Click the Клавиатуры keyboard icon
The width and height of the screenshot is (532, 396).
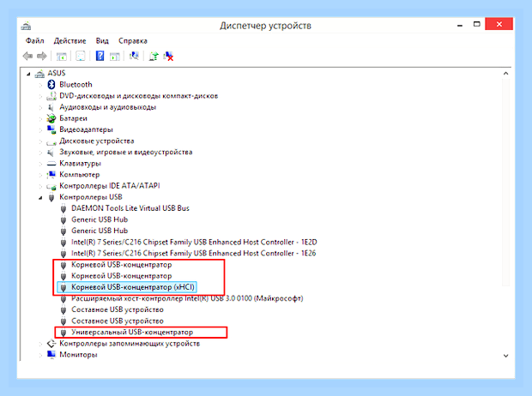pyautogui.click(x=51, y=164)
